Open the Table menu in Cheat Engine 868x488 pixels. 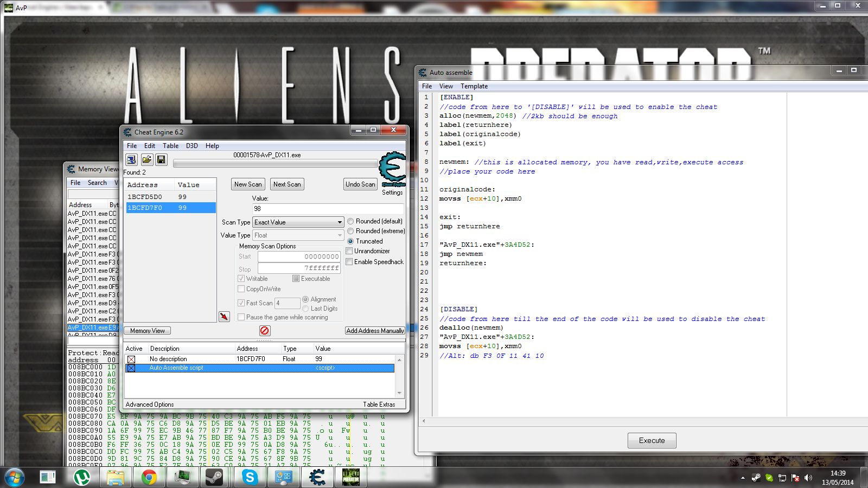point(171,146)
